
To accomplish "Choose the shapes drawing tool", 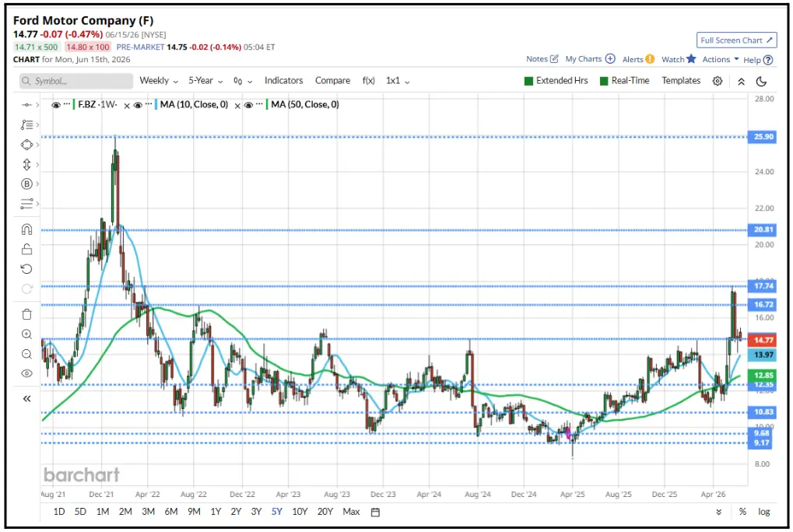I will (26, 145).
